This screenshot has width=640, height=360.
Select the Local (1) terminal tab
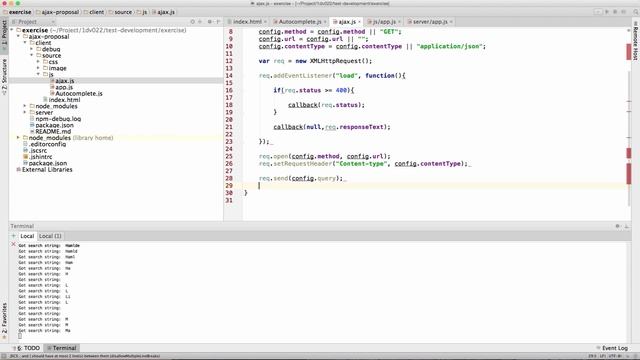(x=50, y=236)
